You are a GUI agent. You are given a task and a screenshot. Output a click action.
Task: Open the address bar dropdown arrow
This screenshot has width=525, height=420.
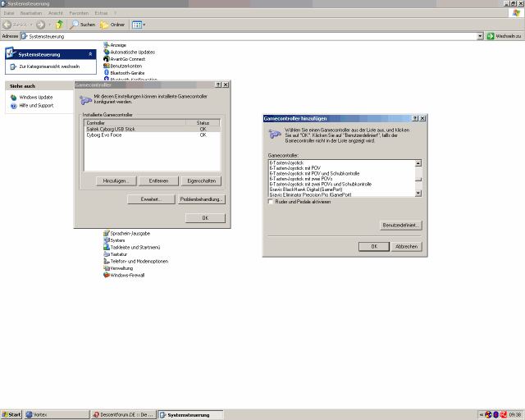[x=480, y=36]
